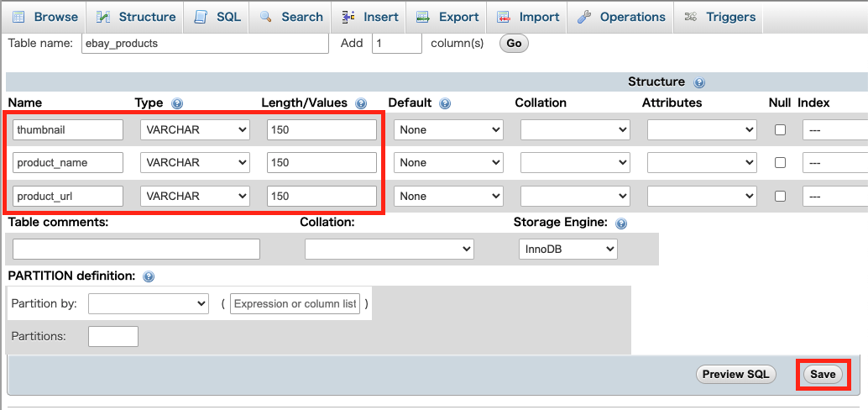Toggle the Null checkbox for product_url
868x410 pixels.
[780, 196]
